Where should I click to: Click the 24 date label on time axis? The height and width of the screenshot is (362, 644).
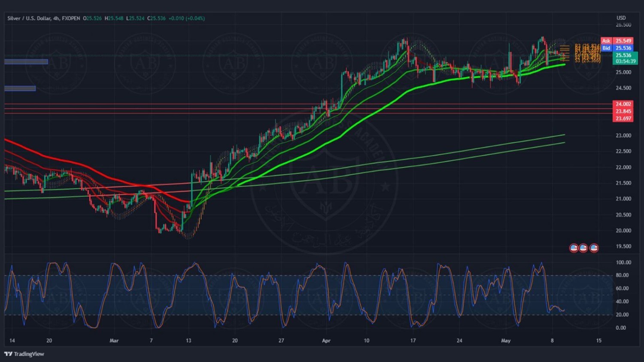(x=459, y=341)
